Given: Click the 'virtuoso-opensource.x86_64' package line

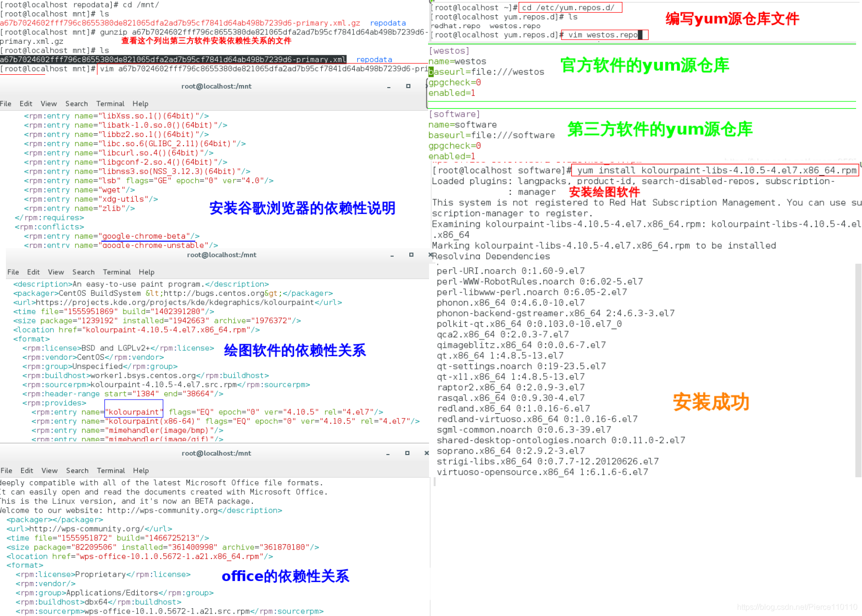Looking at the screenshot, I should [x=542, y=472].
